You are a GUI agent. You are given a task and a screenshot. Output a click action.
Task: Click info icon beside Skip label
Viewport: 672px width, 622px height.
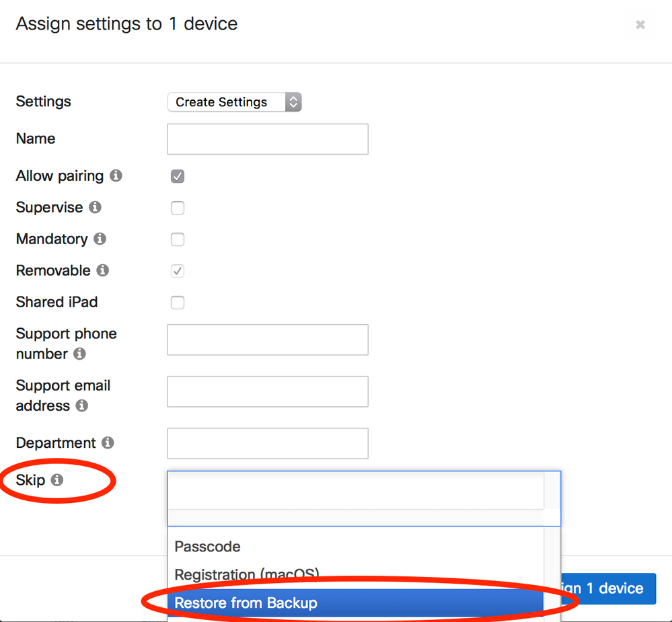point(57,480)
